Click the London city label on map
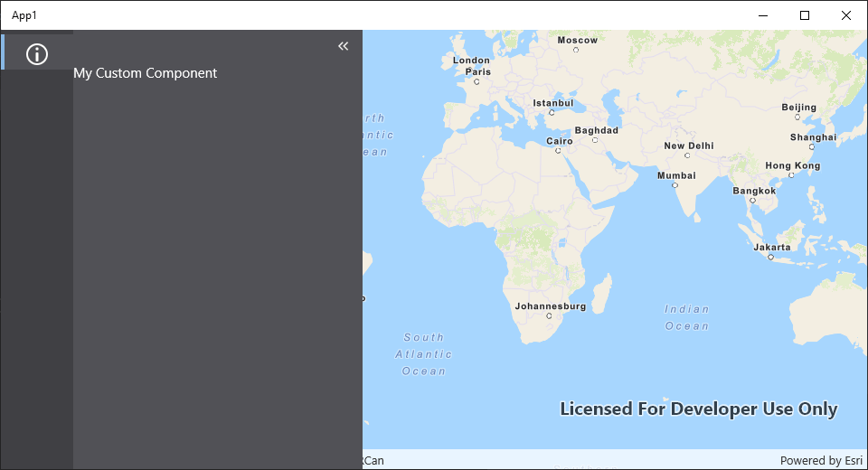Viewport: 868px width, 470px height. coord(471,61)
